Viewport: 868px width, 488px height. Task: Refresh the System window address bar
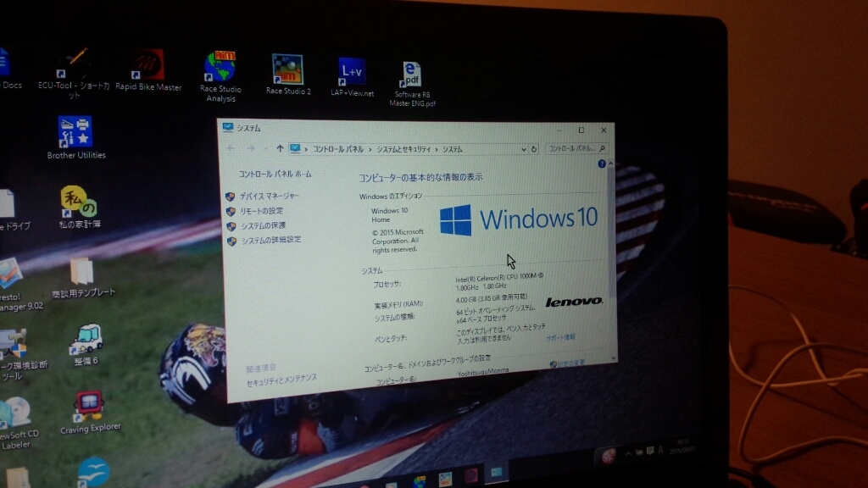534,149
